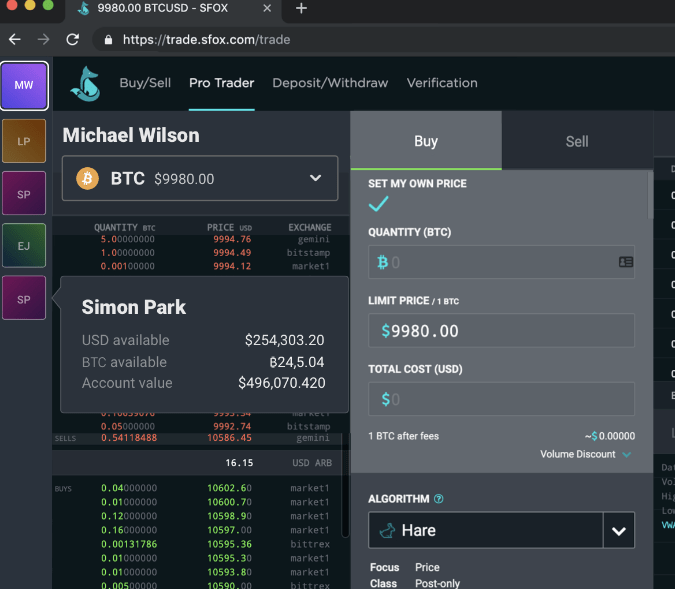Viewport: 675px width, 589px height.
Task: Open the Verification page
Action: [x=442, y=83]
